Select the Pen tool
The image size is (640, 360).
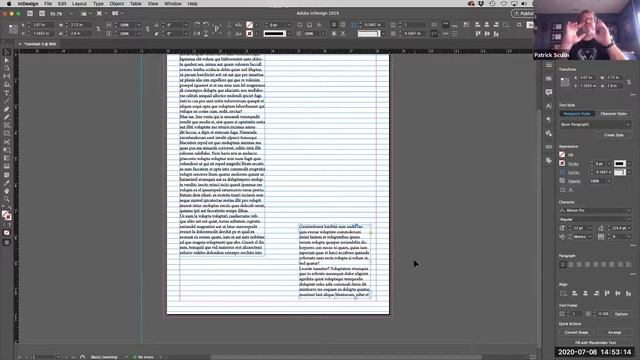[x=7, y=109]
